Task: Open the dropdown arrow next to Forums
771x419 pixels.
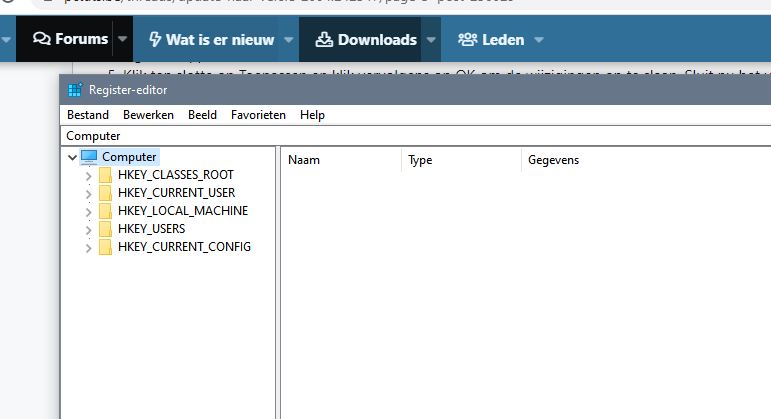Action: pyautogui.click(x=123, y=39)
